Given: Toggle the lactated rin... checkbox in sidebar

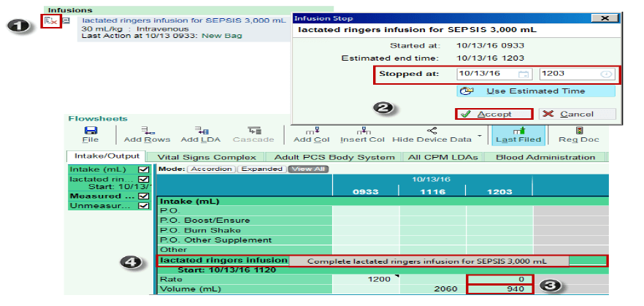Looking at the screenshot, I should pos(143,180).
